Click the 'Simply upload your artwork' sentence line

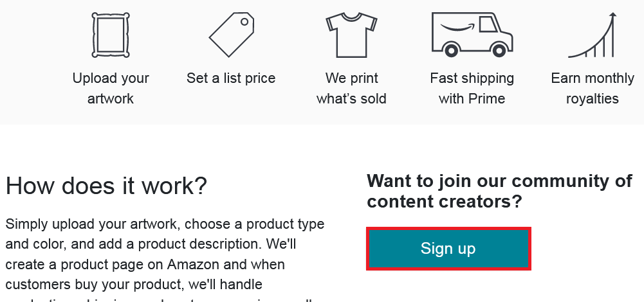pos(165,224)
